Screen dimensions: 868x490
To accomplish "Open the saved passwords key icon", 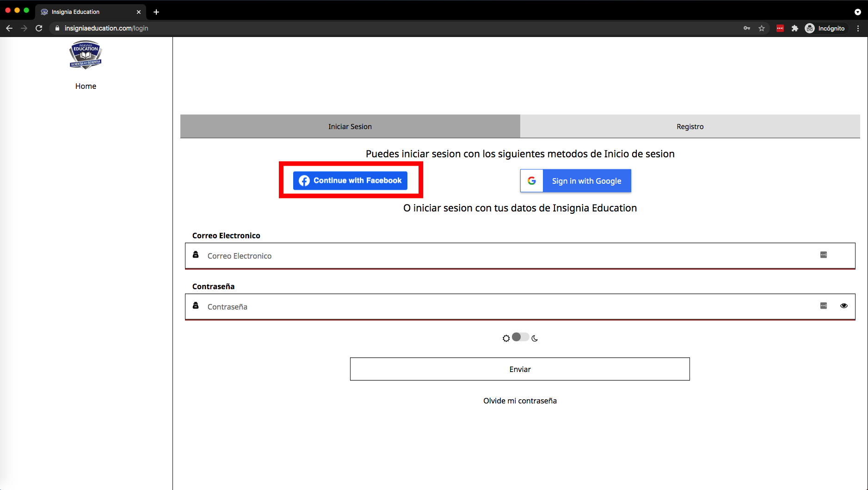I will pos(747,28).
